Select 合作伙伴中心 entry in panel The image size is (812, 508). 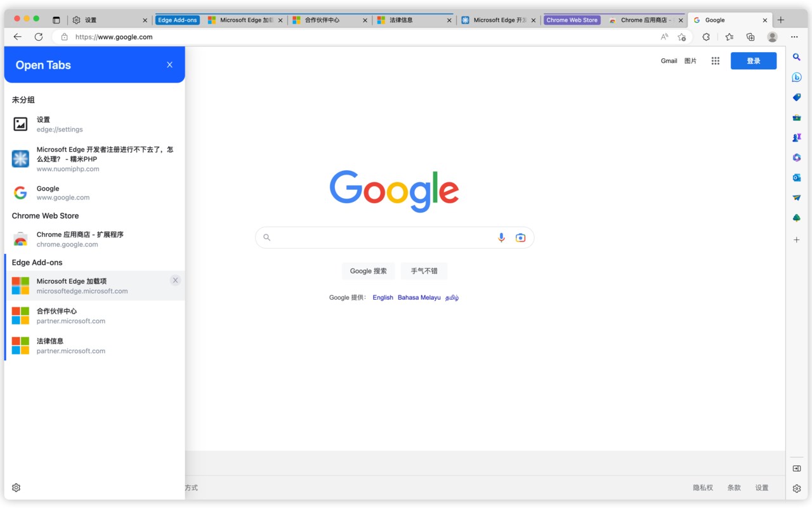pyautogui.click(x=95, y=316)
